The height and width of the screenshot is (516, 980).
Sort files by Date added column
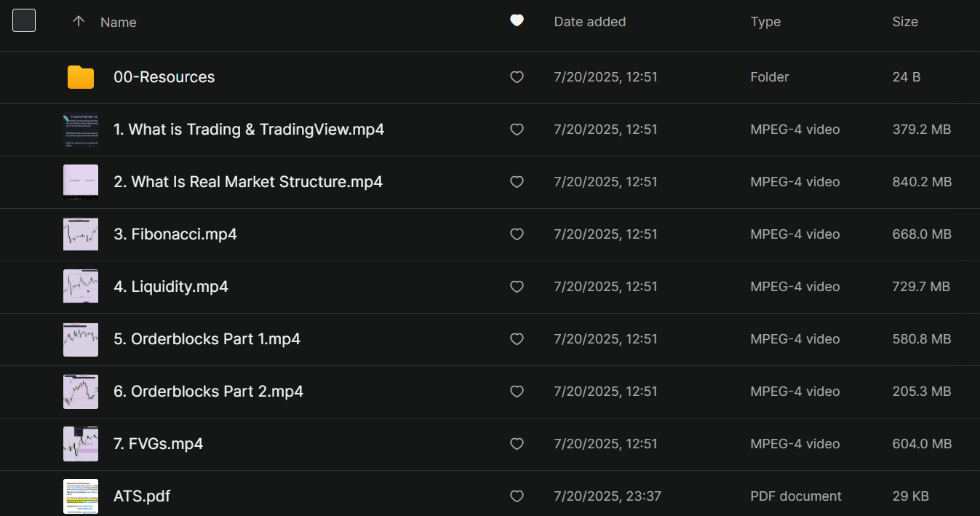tap(589, 22)
